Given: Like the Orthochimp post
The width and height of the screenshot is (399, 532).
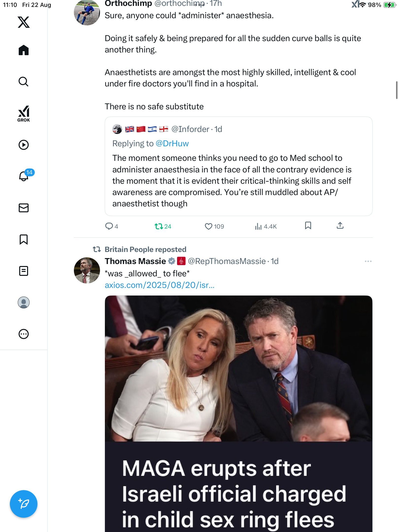Looking at the screenshot, I should 208,226.
